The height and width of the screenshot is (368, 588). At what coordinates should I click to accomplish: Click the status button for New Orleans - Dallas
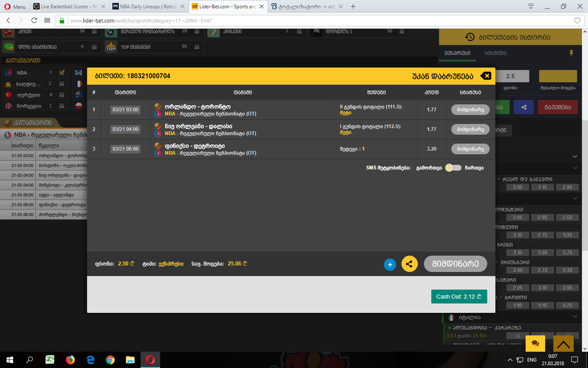[470, 129]
